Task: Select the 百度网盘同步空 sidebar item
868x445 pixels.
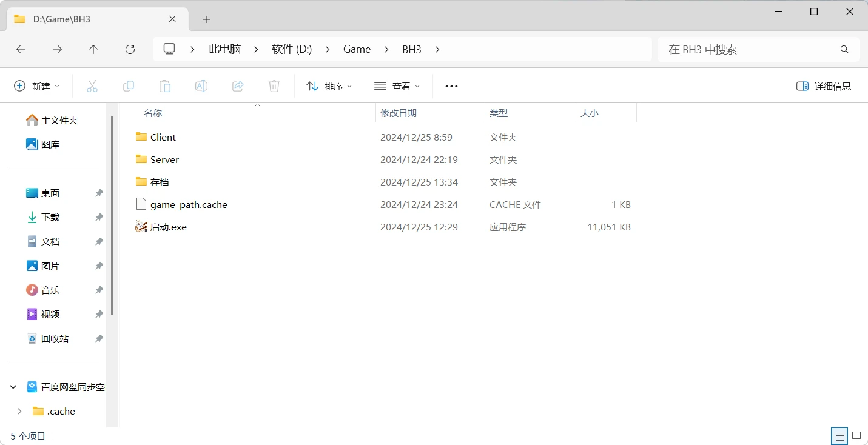Action: pos(66,387)
